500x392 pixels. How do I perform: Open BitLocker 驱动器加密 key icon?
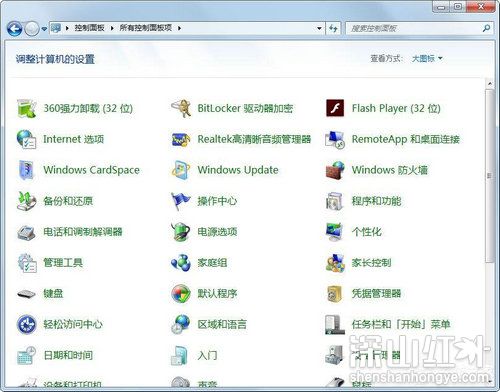point(181,108)
